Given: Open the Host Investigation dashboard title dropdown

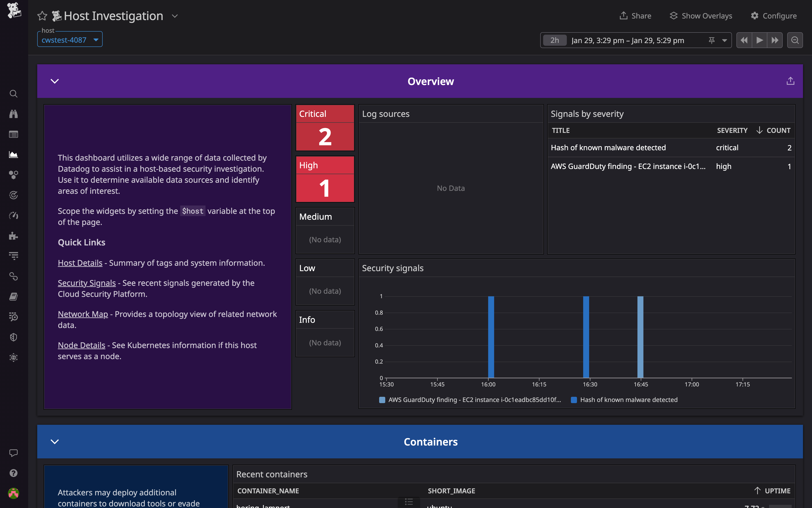Looking at the screenshot, I should click(174, 16).
